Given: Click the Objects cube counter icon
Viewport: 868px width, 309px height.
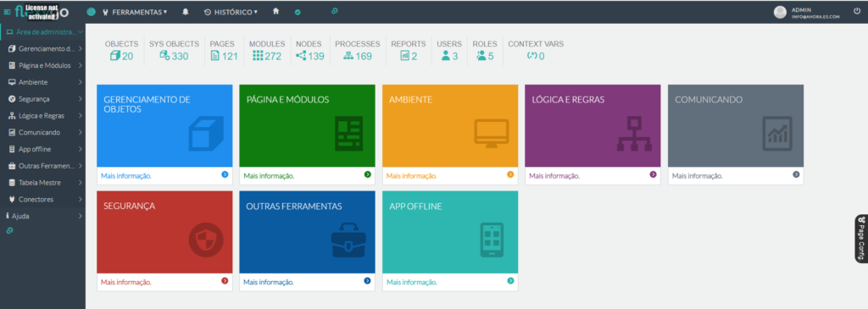Looking at the screenshot, I should point(115,56).
